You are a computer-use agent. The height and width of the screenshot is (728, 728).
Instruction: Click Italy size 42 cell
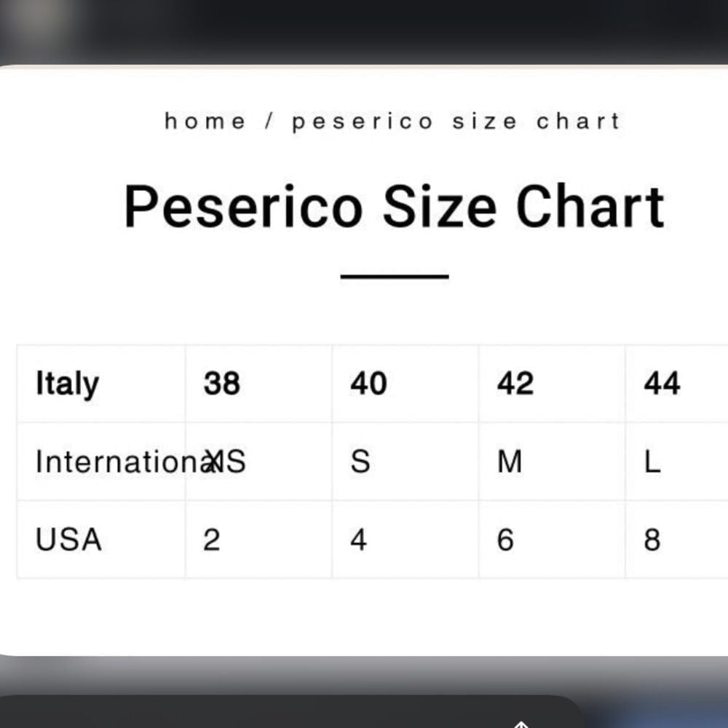(552, 384)
